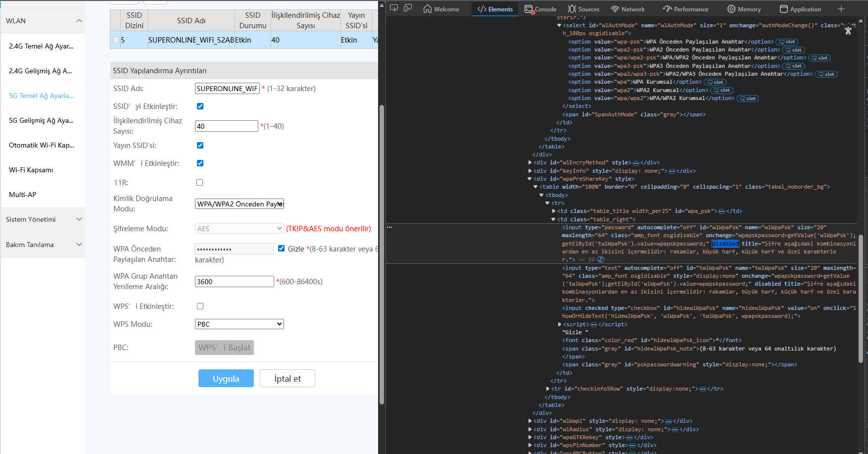The width and height of the screenshot is (868, 454).
Task: Toggle Yayın SSID'si checkbox
Action: click(x=200, y=146)
